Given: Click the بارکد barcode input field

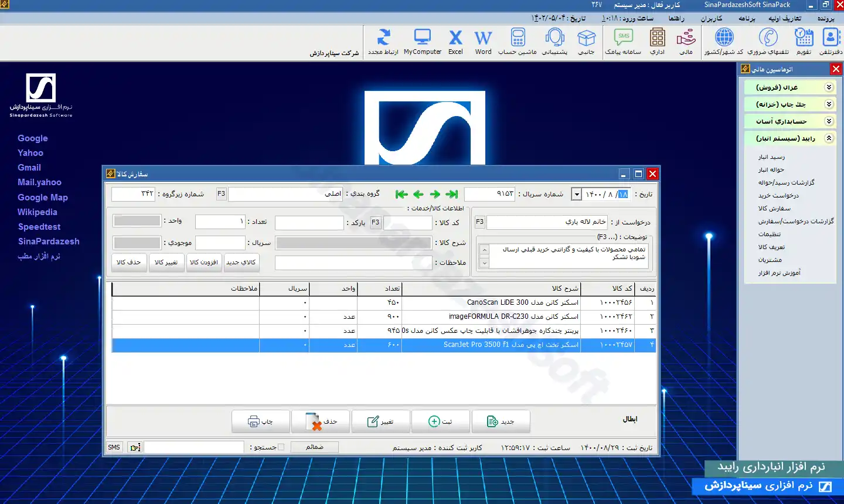Looking at the screenshot, I should pos(309,223).
